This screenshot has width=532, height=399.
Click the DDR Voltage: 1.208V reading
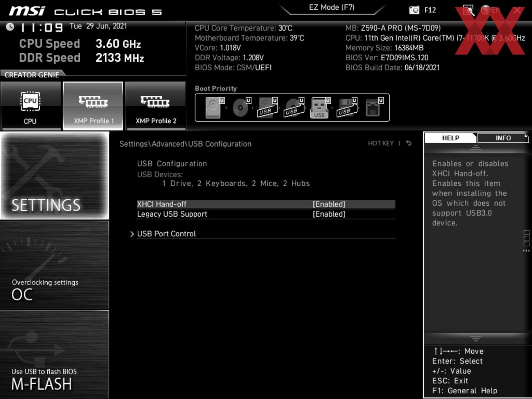229,58
